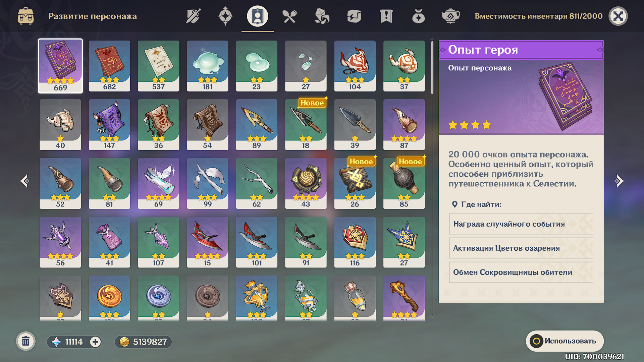644x362 pixels.
Task: Click the inventory list scrollbar
Action: pyautogui.click(x=432, y=67)
